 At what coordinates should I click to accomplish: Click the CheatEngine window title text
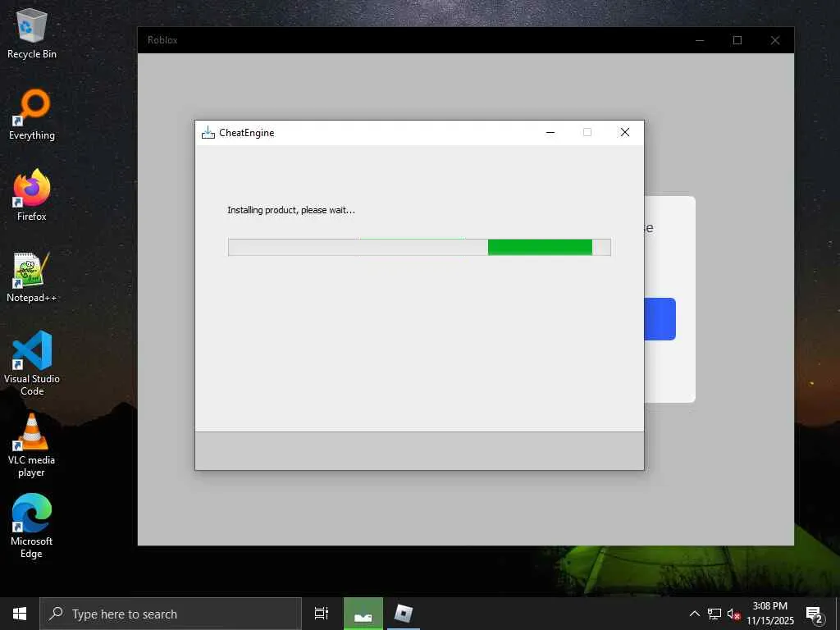coord(246,132)
